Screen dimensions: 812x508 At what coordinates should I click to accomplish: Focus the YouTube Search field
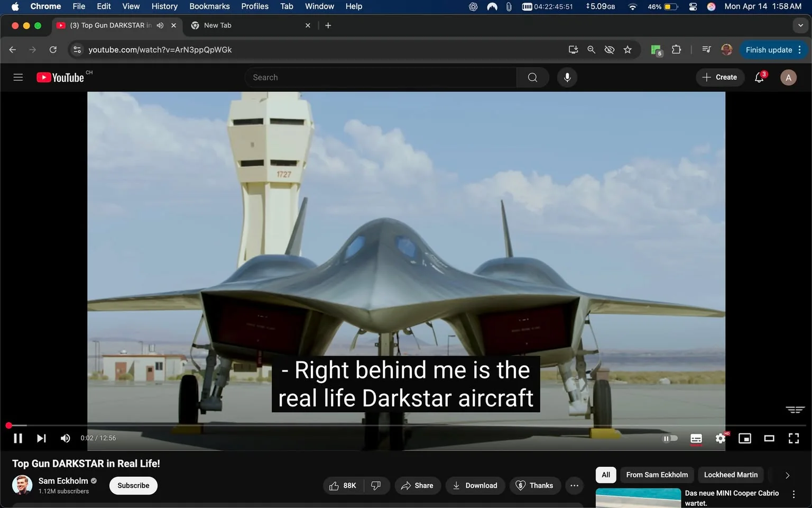click(x=381, y=77)
